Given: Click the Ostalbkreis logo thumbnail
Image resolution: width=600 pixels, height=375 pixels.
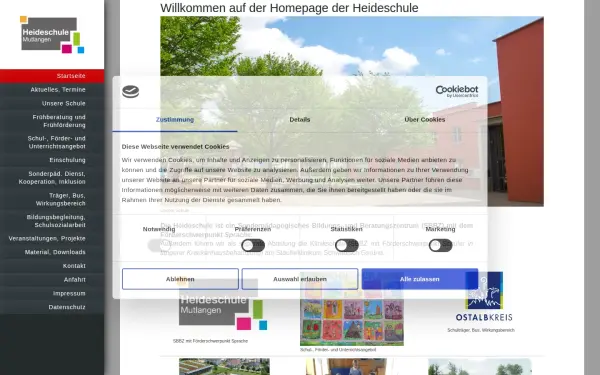Looking at the screenshot, I should (484, 297).
